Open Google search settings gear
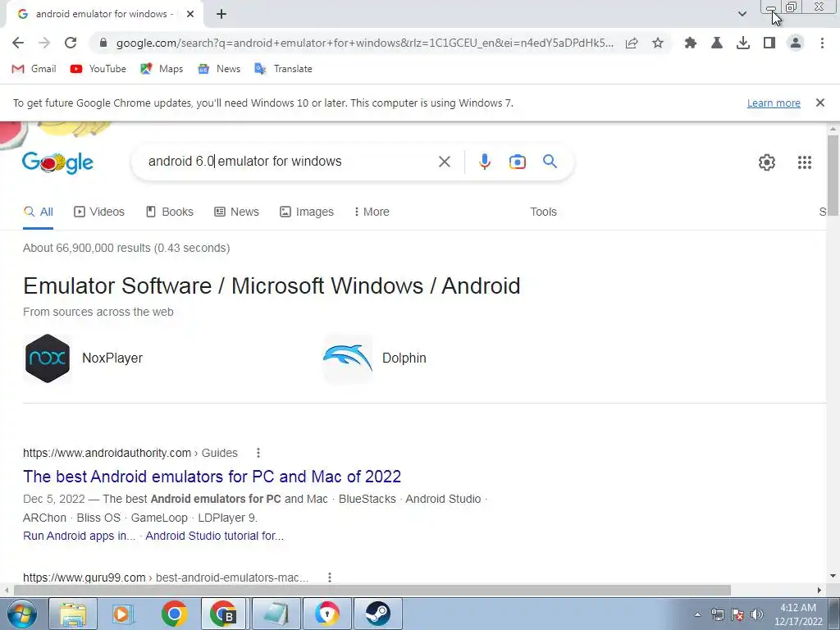The height and width of the screenshot is (630, 840). click(x=767, y=162)
